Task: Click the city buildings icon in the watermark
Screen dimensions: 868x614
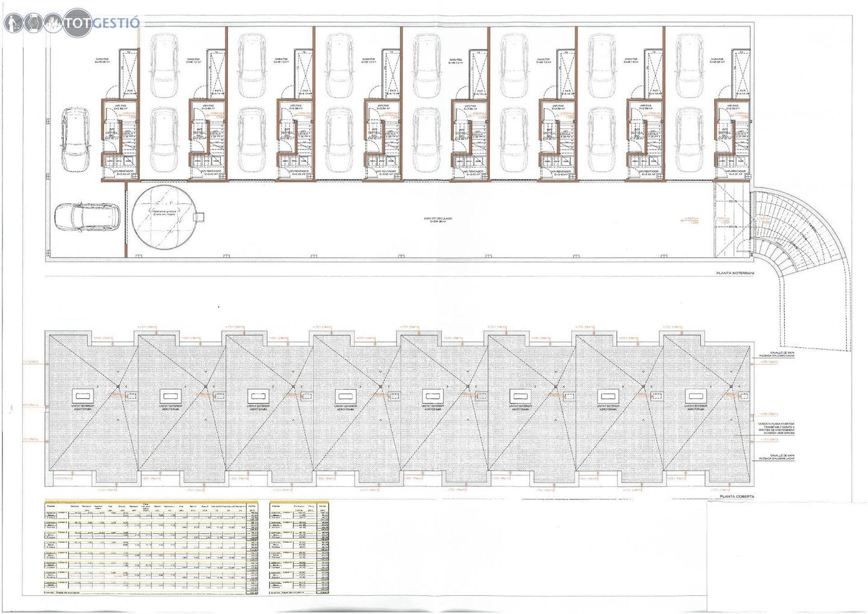Action: [53, 23]
